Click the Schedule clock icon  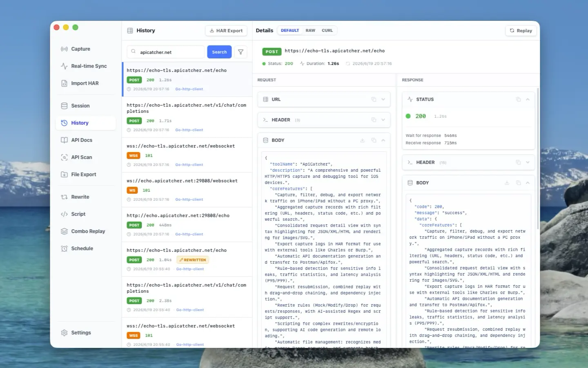[64, 249]
